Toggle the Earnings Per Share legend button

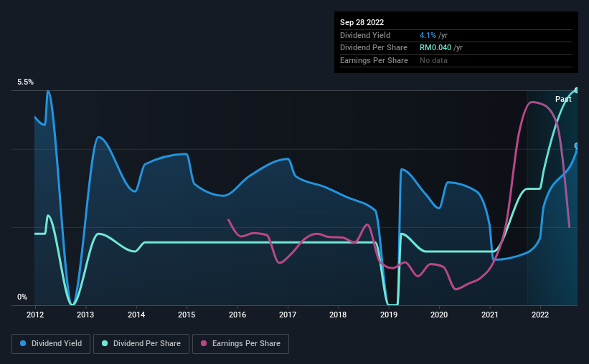[x=240, y=344]
